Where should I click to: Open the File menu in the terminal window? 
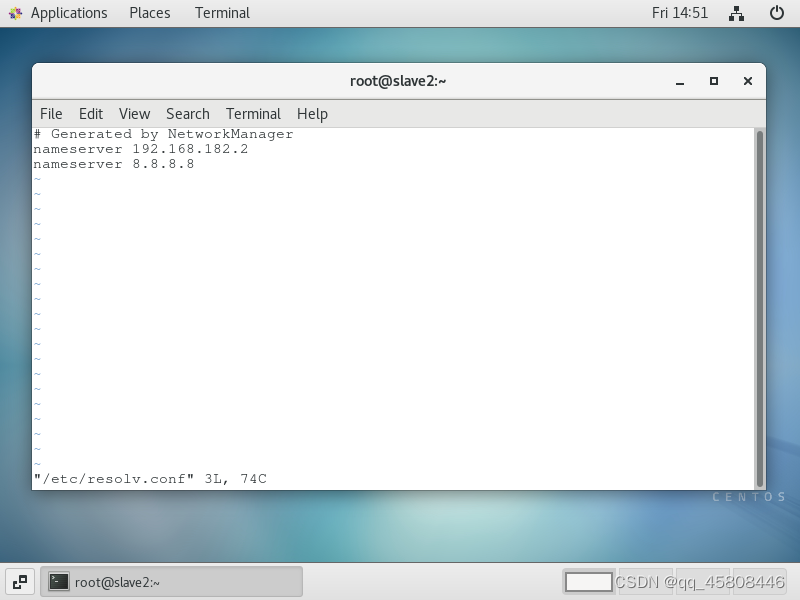(50, 113)
